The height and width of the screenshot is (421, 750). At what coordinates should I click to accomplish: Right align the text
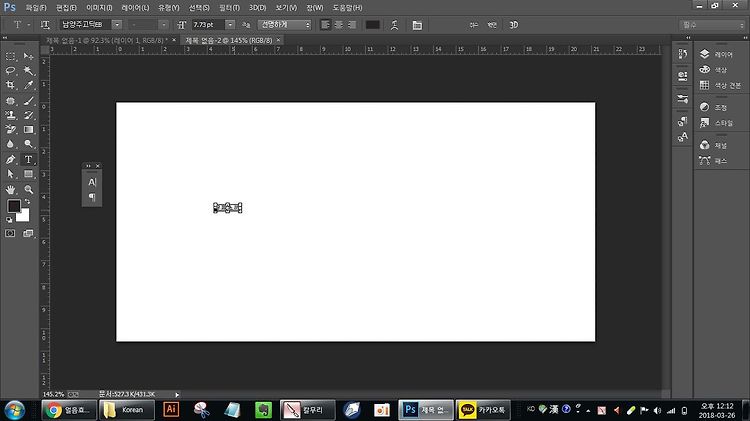pyautogui.click(x=352, y=25)
